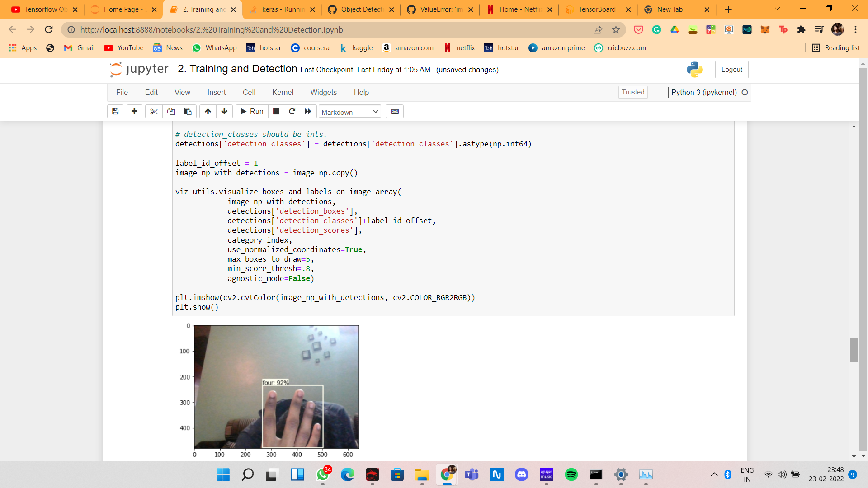Image resolution: width=868 pixels, height=488 pixels.
Task: Open a new browser tab
Action: tap(728, 9)
